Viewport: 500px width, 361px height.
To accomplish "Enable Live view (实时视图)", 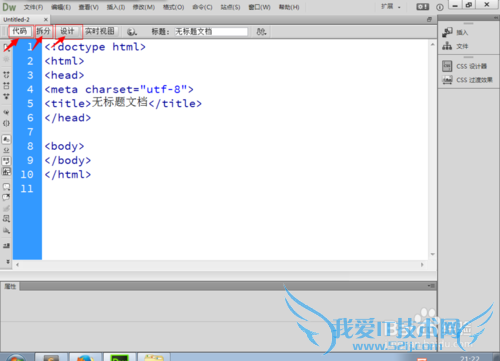I will click(x=100, y=31).
